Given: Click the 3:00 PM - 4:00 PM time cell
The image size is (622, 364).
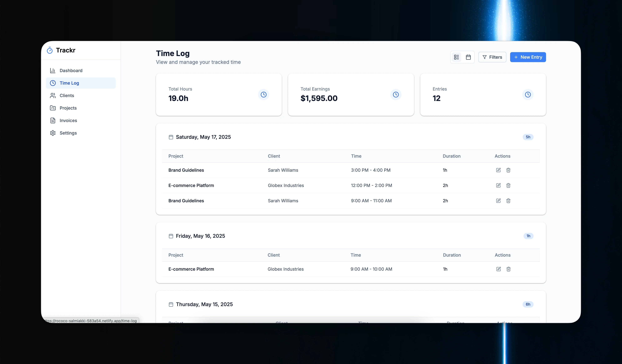Looking at the screenshot, I should click(371, 170).
